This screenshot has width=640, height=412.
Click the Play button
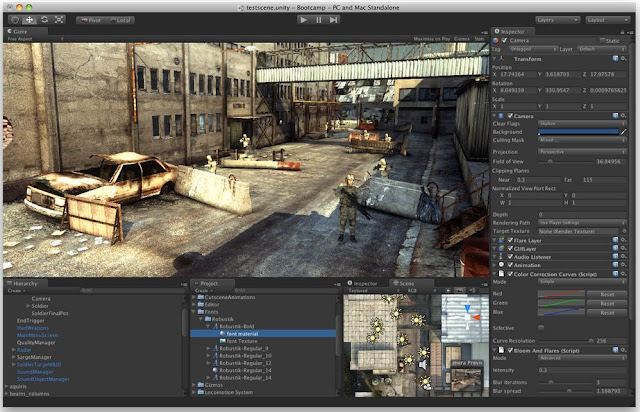point(303,20)
